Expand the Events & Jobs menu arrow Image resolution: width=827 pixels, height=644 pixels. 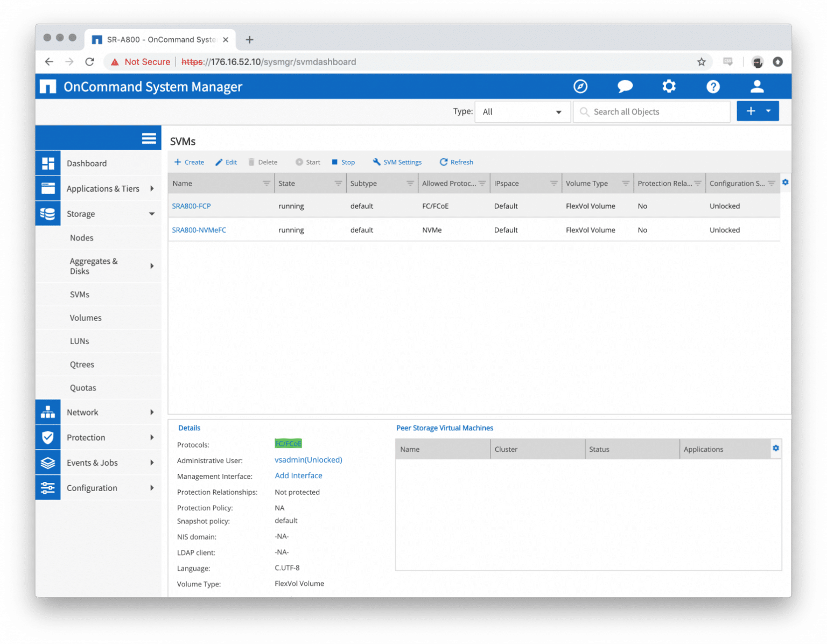[152, 463]
